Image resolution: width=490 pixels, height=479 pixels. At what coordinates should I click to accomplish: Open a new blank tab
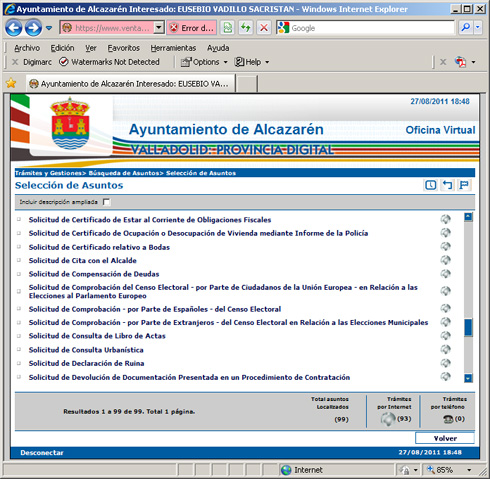(247, 84)
